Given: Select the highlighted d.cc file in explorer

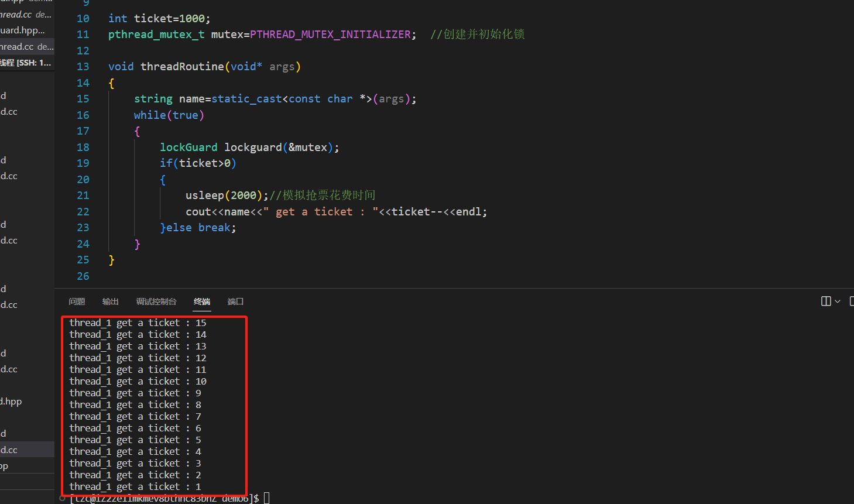Looking at the screenshot, I should pyautogui.click(x=27, y=450).
